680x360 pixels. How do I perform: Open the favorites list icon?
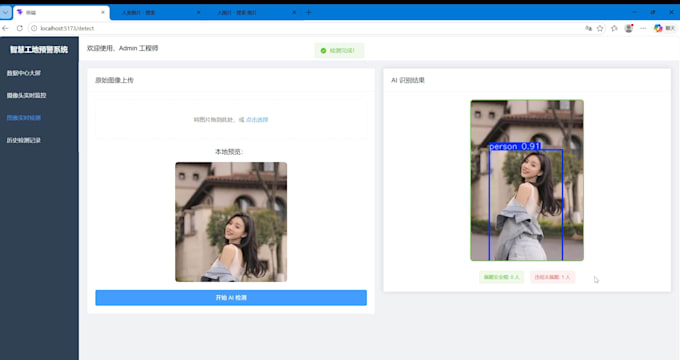point(614,28)
